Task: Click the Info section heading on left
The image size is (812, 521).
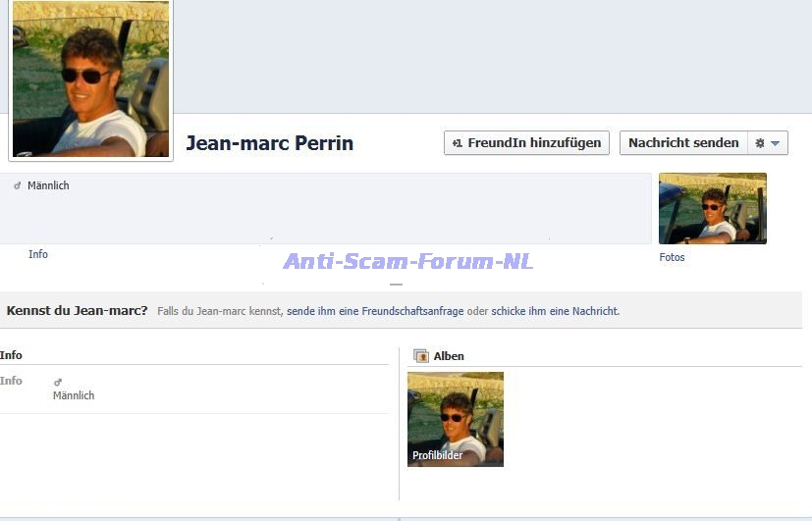Action: coord(11,355)
